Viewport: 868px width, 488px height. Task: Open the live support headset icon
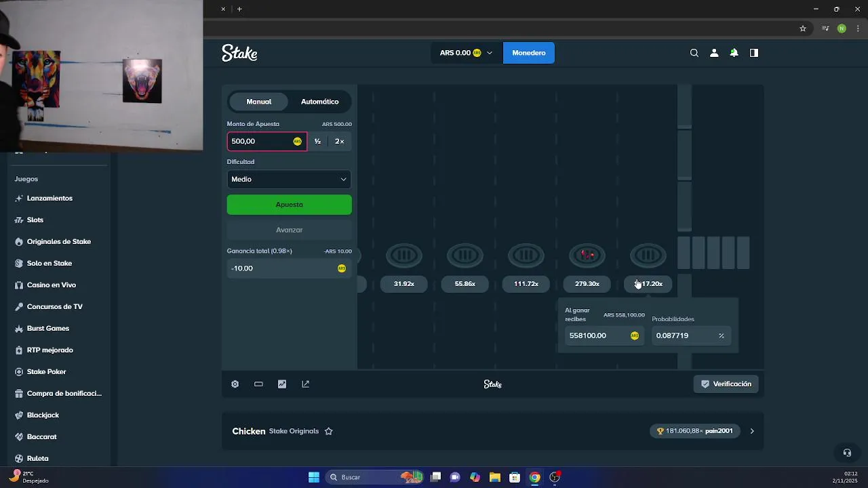point(847,453)
